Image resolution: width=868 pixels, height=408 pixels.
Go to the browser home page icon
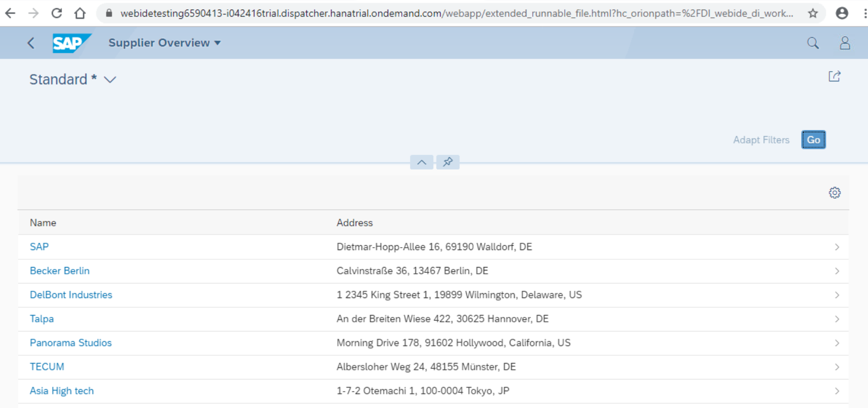[x=80, y=13]
